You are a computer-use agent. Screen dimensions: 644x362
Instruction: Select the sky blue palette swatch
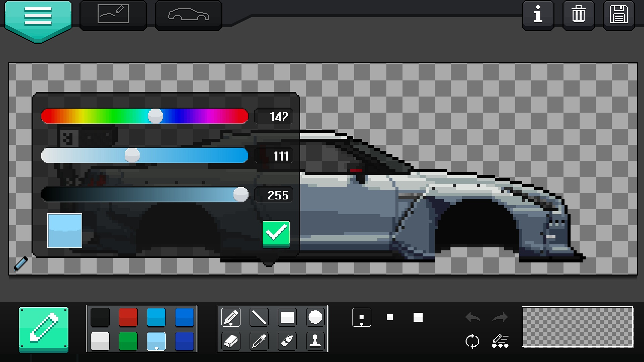click(x=156, y=317)
